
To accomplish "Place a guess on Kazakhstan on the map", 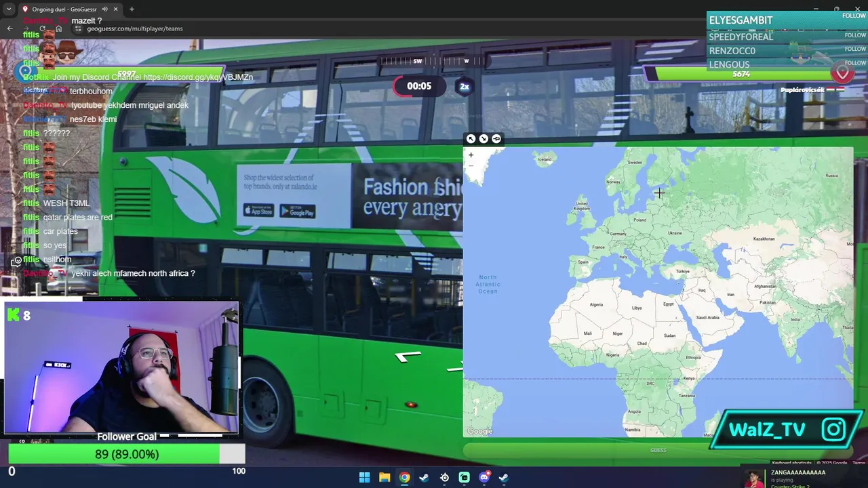I will [764, 239].
